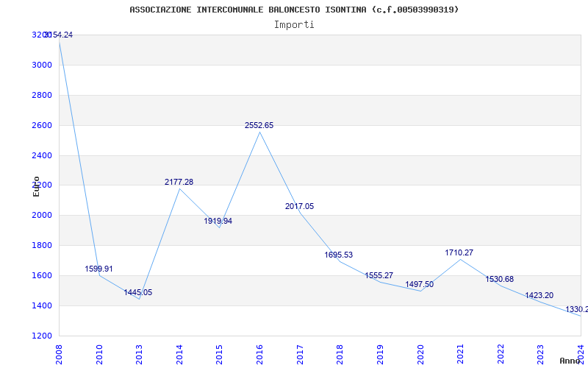Click the x-axis year label 2014
Screen dimensions: 588x368
[179, 355]
